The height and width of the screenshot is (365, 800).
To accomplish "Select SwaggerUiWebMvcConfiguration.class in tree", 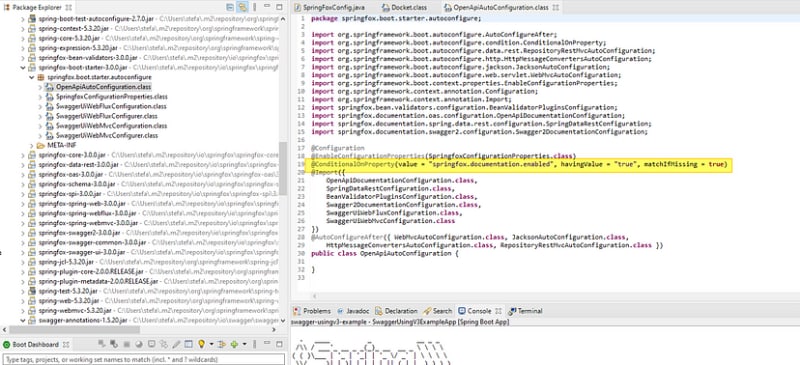I will 111,126.
